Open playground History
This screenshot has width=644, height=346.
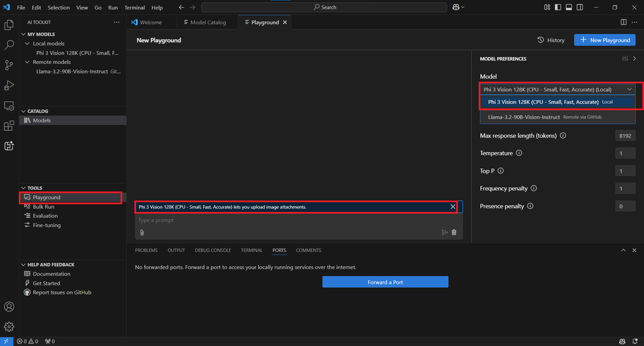click(x=551, y=40)
